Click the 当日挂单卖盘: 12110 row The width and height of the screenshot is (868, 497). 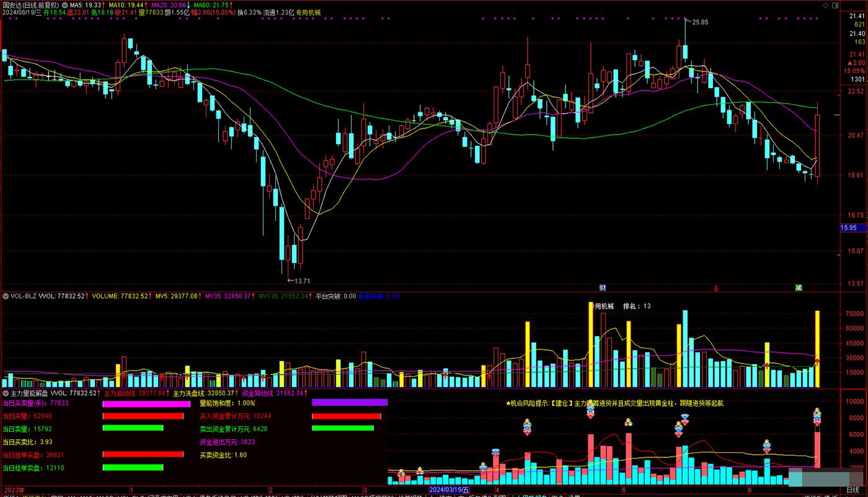pyautogui.click(x=33, y=468)
